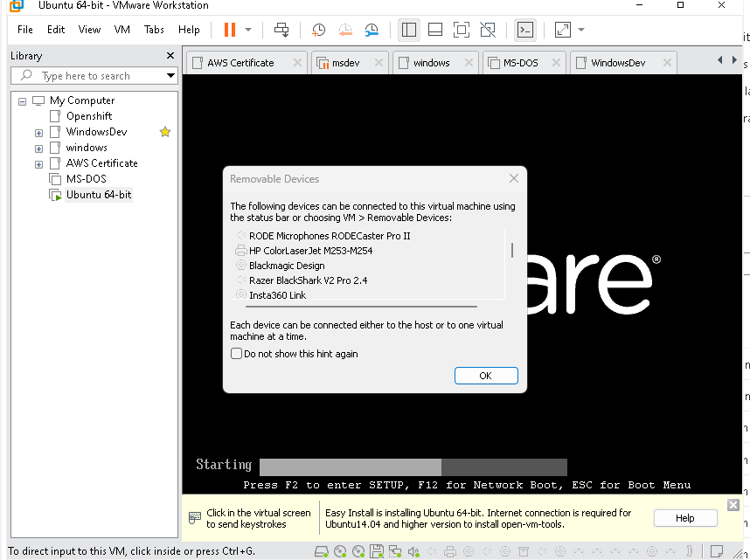This screenshot has height=560, width=750.
Task: Click the keyboard icon in the hint bar
Action: (195, 517)
